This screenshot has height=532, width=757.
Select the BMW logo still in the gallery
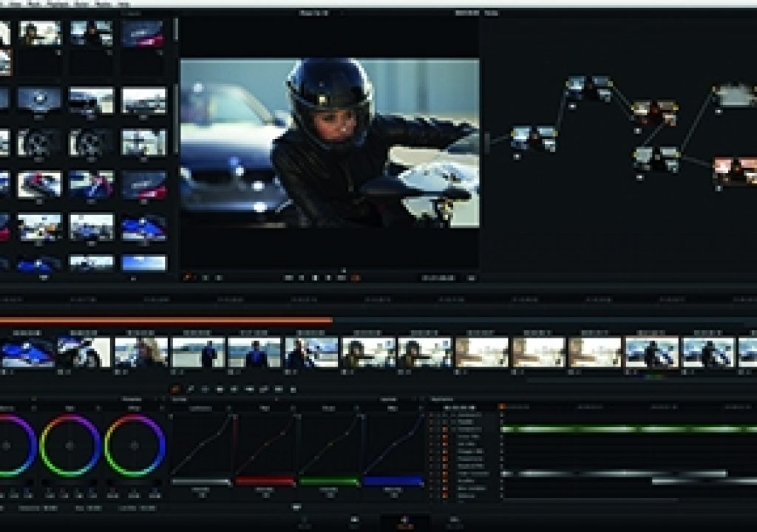point(40,100)
